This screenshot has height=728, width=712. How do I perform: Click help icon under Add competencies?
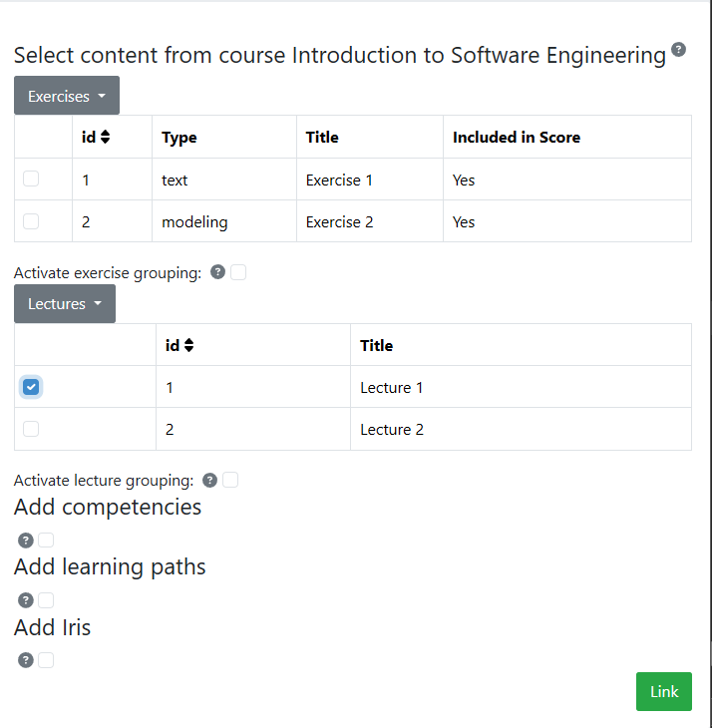coord(26,541)
